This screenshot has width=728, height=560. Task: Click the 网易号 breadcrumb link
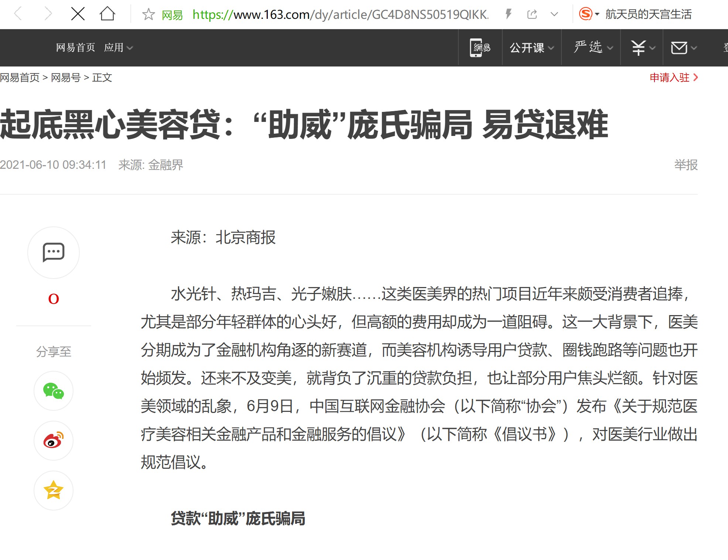(66, 78)
